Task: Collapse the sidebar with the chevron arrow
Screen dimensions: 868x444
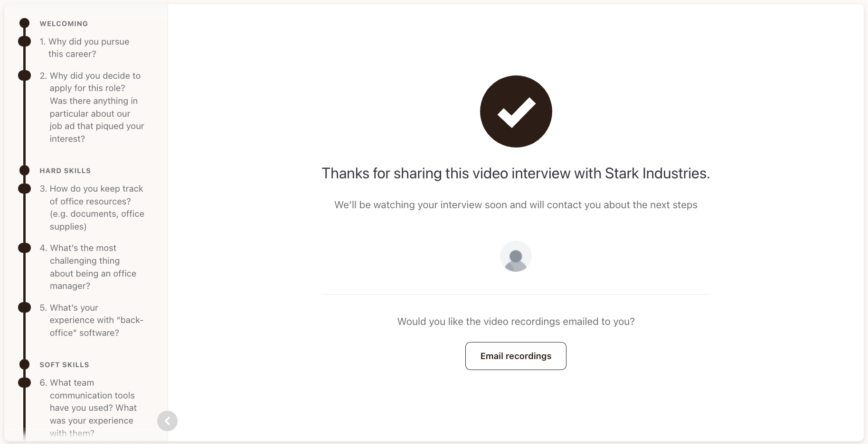Action: (167, 421)
